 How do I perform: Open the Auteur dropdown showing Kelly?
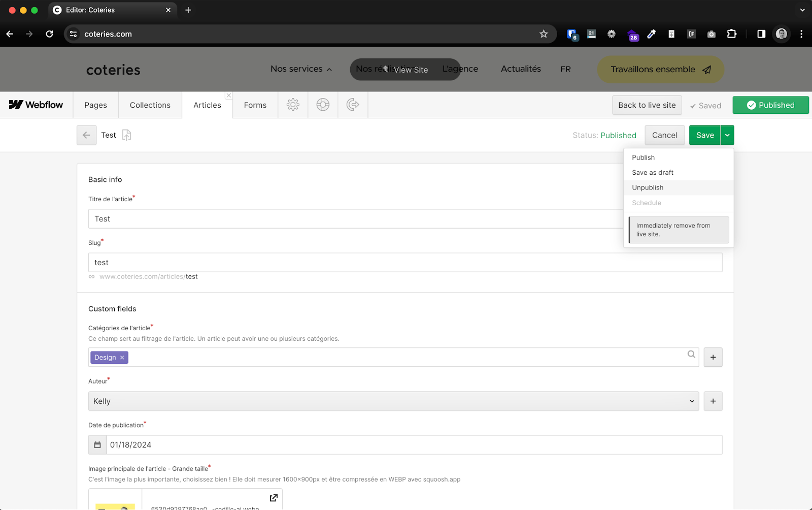[x=393, y=401]
